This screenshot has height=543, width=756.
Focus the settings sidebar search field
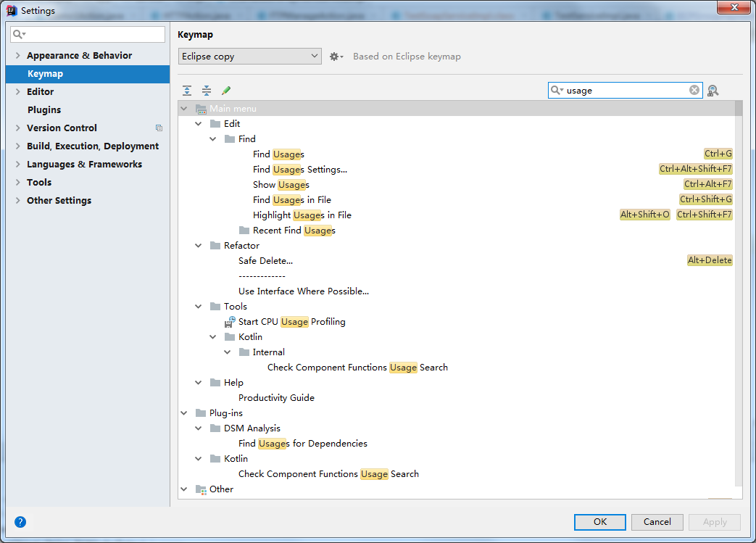click(94, 34)
